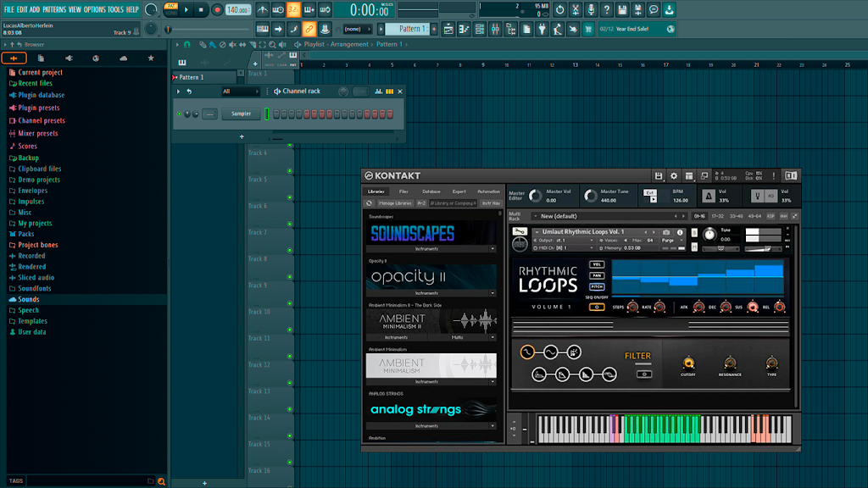Open the plugin picker plug icon
This screenshot has height=488, width=868.
[542, 29]
